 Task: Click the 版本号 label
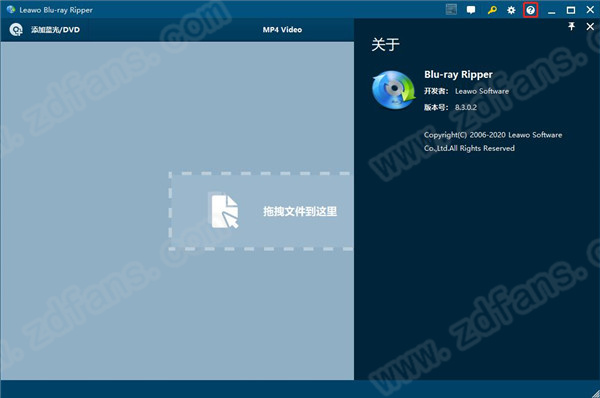(436, 107)
